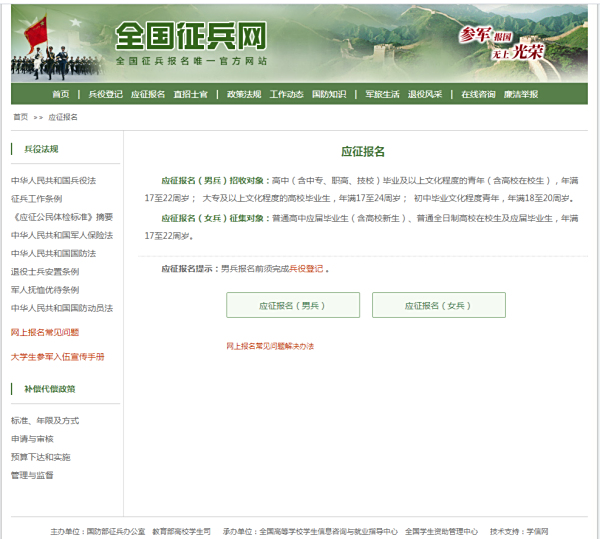This screenshot has width=600, height=539.
Task: Open 退役士兵安置条例 sidebar link
Action: point(45,271)
